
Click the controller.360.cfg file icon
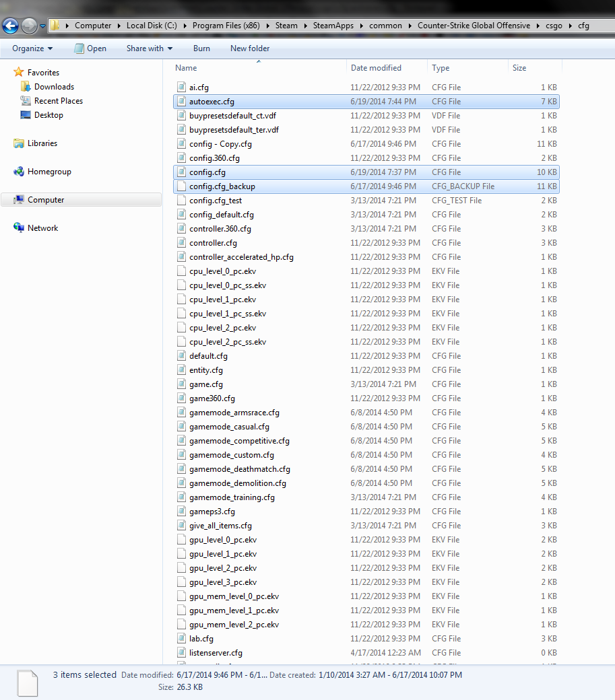tap(181, 229)
